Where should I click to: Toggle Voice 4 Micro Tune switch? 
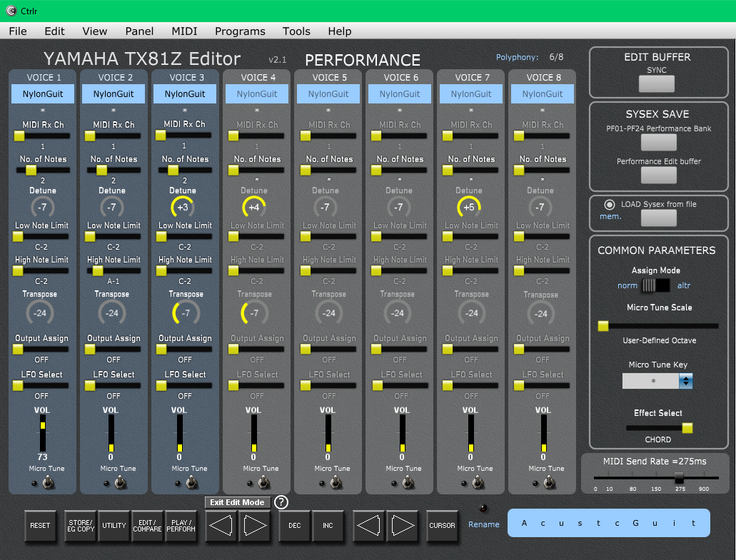[x=264, y=482]
